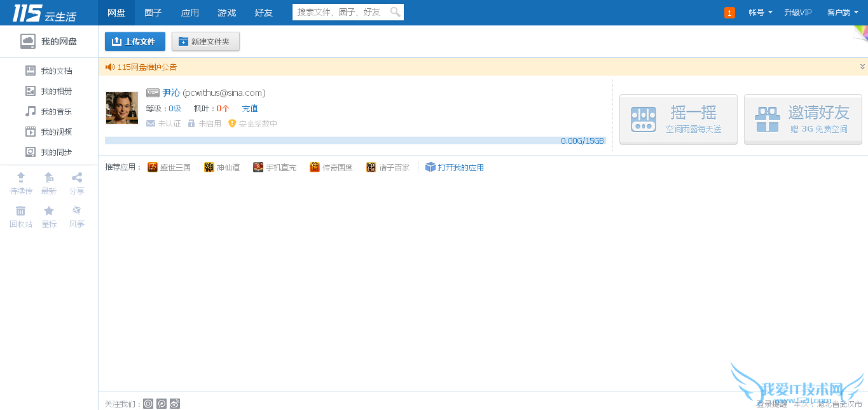This screenshot has height=410, width=868.
Task: Open the 网盘 tab
Action: [x=116, y=13]
